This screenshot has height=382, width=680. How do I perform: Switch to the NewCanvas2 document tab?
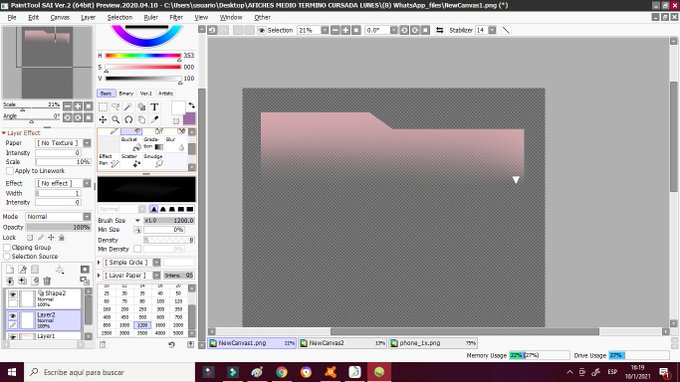[342, 343]
